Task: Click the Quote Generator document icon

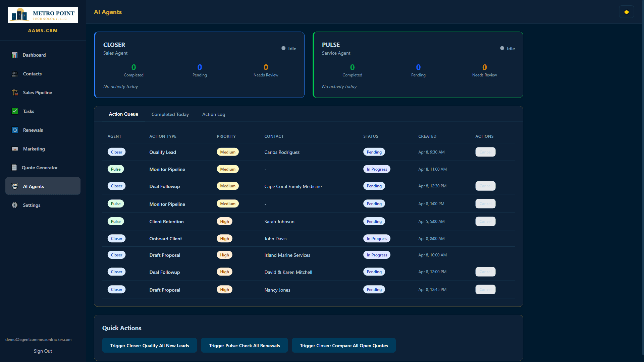Action: [14, 168]
